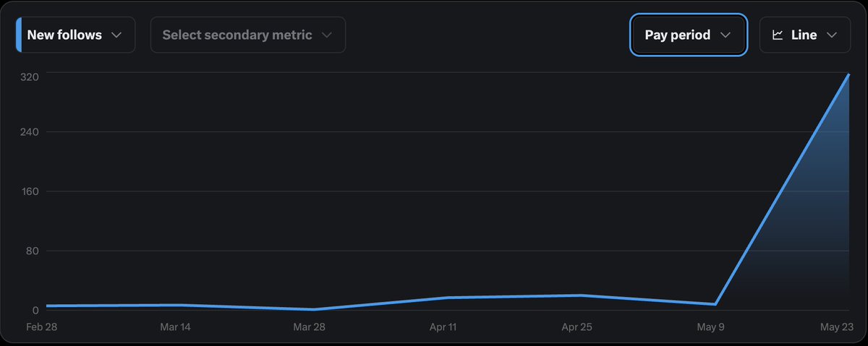Open the New follows primary metric dropdown
868x346 pixels.
[76, 35]
